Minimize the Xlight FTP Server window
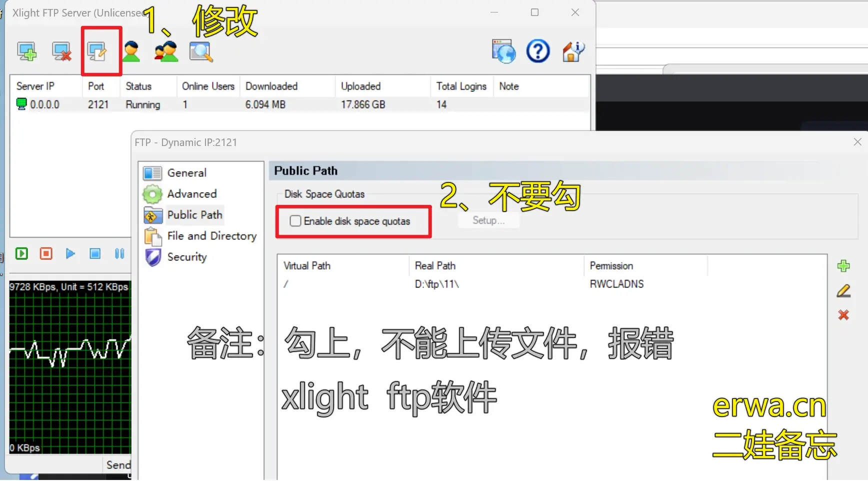Image resolution: width=868 pixels, height=481 pixels. [x=494, y=12]
